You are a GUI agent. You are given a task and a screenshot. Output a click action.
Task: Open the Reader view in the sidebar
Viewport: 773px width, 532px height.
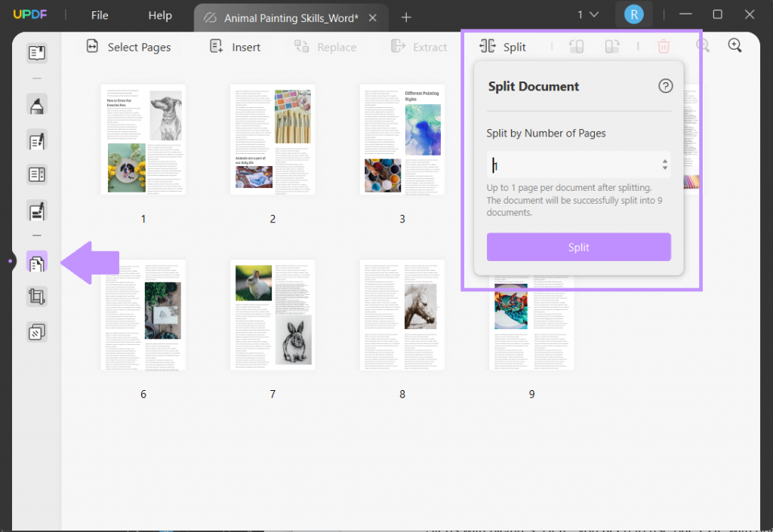[x=36, y=52]
